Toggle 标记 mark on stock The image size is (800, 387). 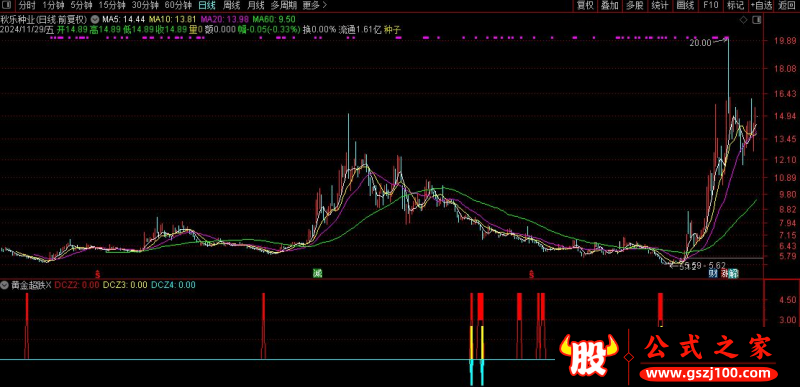pyautogui.click(x=735, y=6)
